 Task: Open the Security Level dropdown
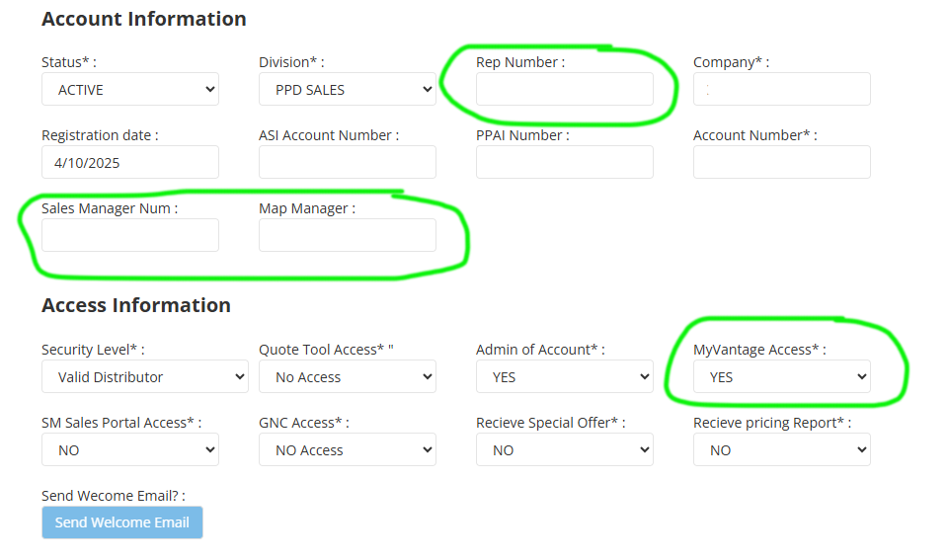144,376
